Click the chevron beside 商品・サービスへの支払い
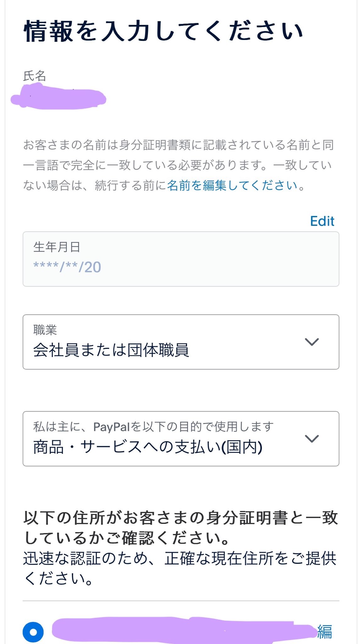The width and height of the screenshot is (362, 644). 312,438
